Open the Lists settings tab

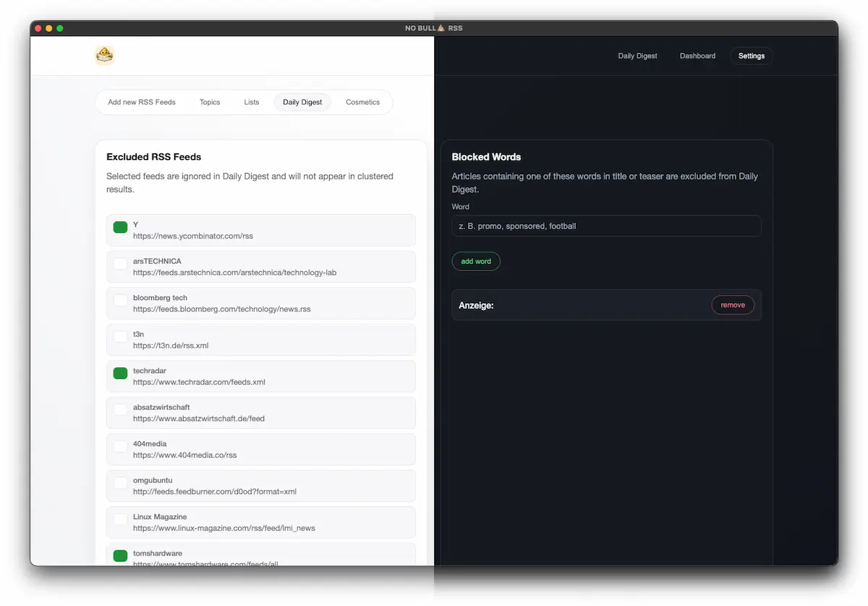click(x=251, y=102)
